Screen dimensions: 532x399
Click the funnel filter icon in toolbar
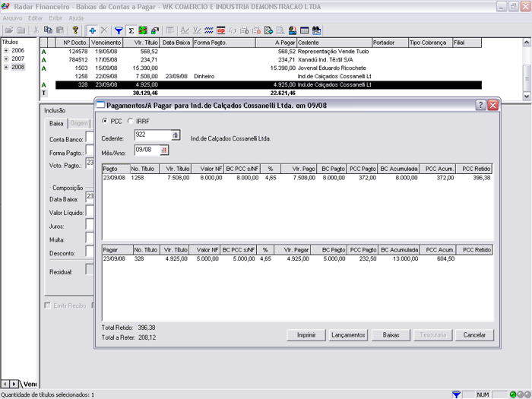119,30
